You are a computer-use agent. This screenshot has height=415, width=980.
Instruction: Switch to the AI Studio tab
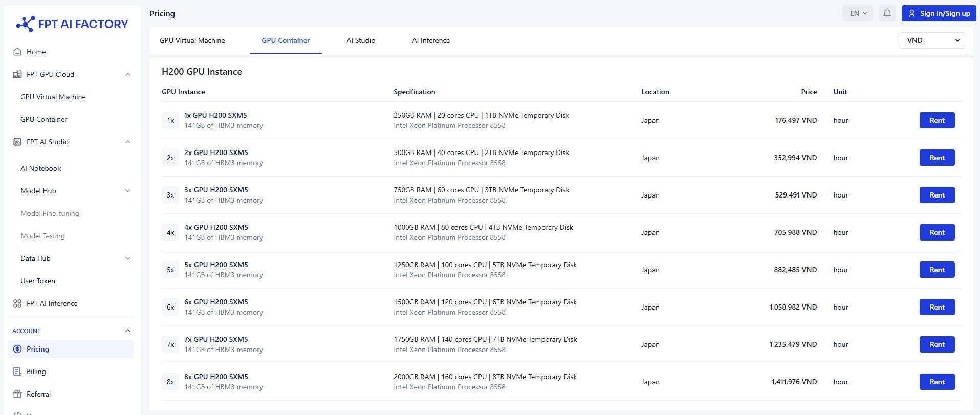tap(361, 40)
